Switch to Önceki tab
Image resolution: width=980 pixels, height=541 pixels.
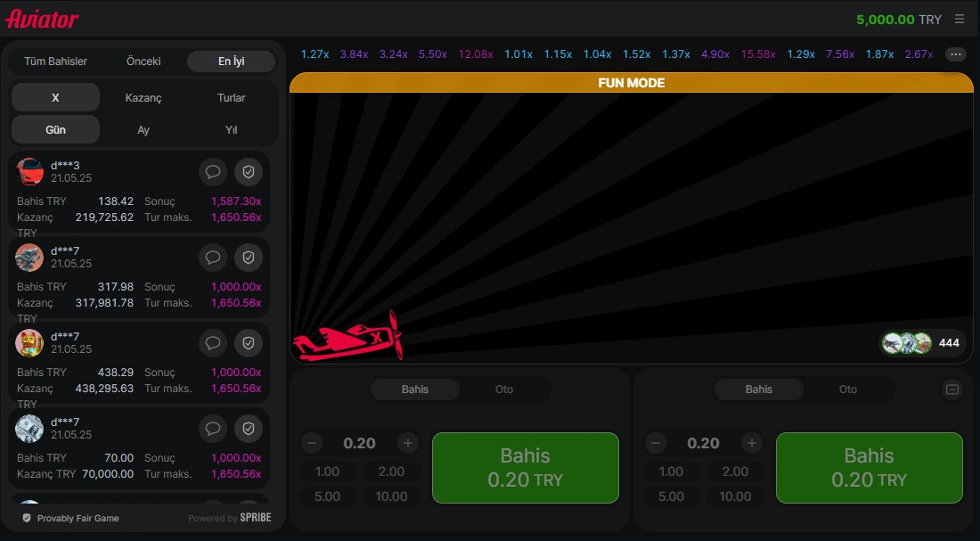143,61
